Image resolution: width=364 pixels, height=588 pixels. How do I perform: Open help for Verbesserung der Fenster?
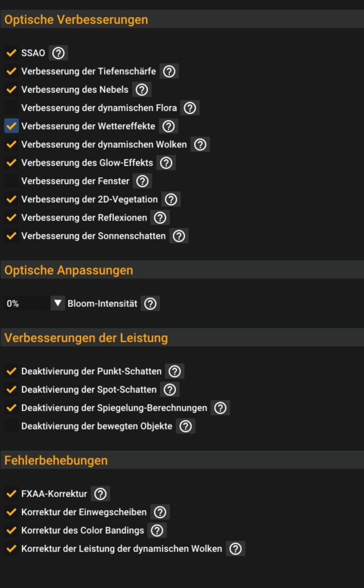tap(142, 181)
